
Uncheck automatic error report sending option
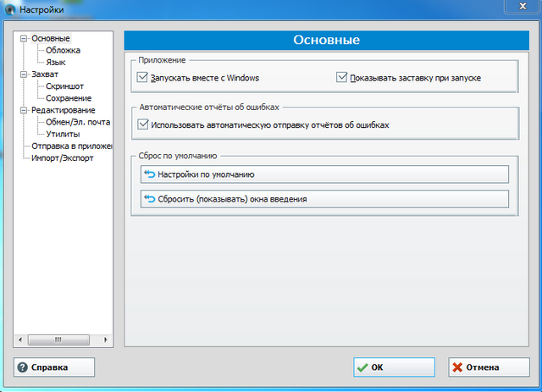142,125
